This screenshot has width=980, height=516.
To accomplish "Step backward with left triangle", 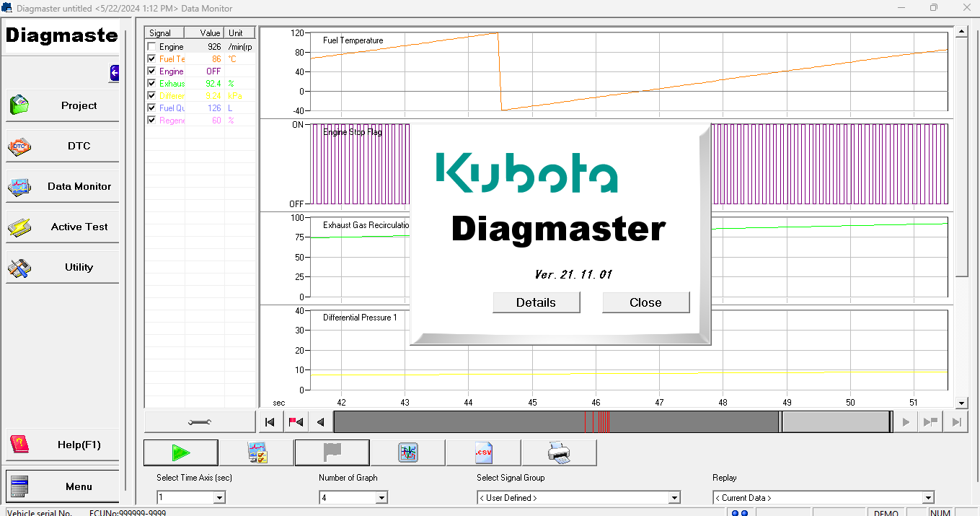I will [x=321, y=422].
